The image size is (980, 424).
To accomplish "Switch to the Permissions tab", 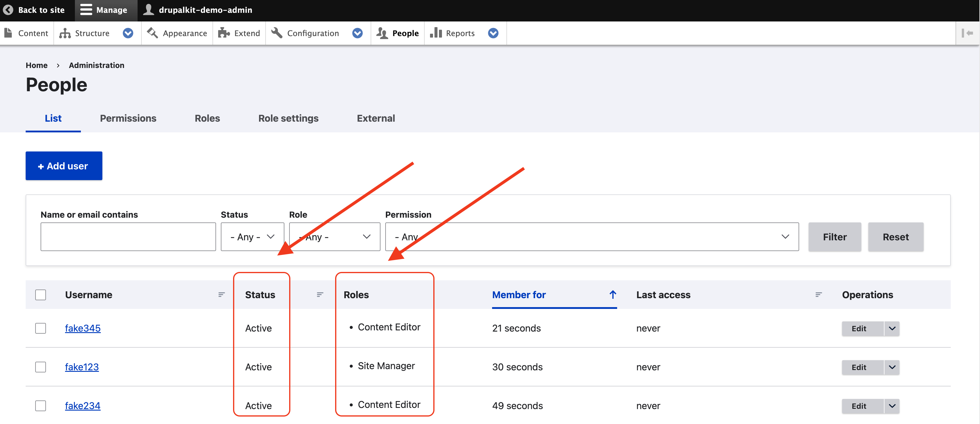I will (x=128, y=118).
